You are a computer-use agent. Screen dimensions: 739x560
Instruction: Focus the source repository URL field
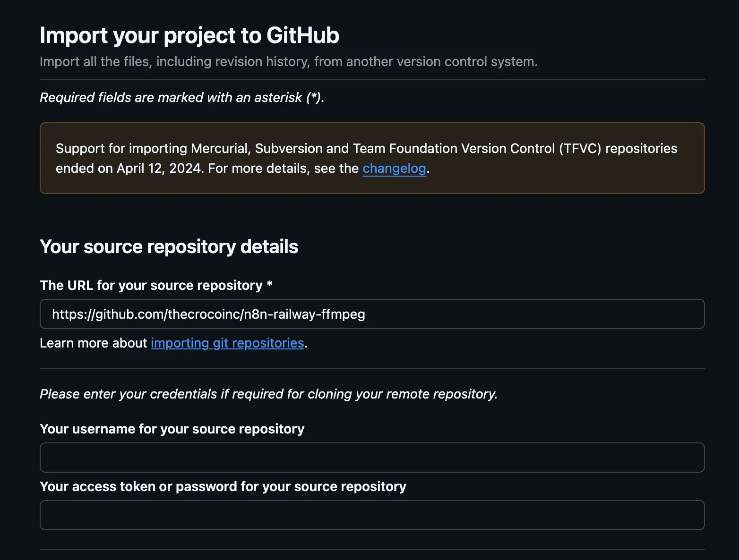click(x=372, y=314)
